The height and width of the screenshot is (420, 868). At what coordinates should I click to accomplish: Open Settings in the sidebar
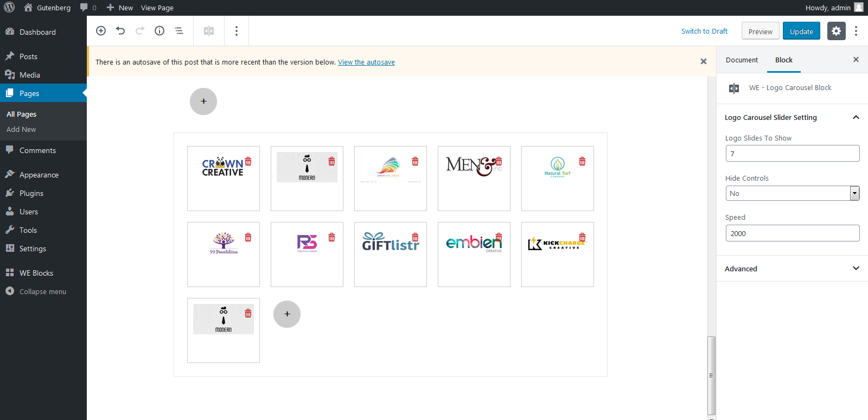[x=43, y=249]
